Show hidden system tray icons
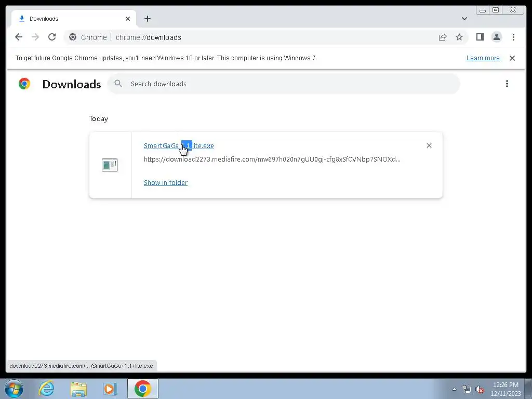Image resolution: width=532 pixels, height=399 pixels. (x=454, y=389)
